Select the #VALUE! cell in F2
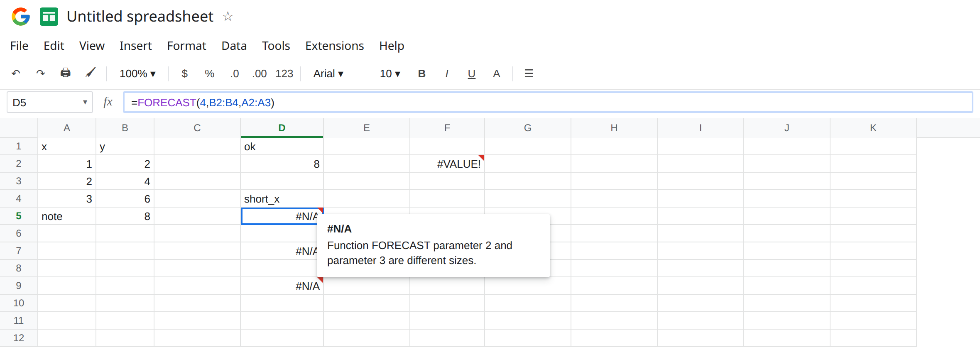The height and width of the screenshot is (352, 980). [x=447, y=164]
